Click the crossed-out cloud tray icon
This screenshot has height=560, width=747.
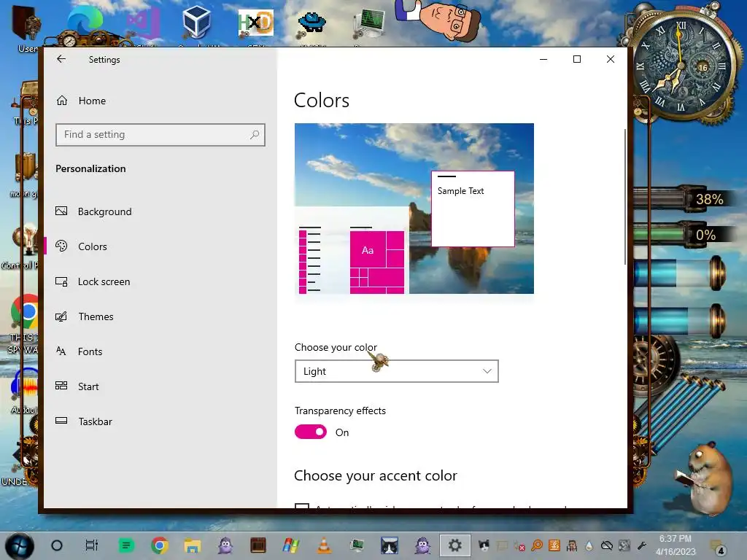coord(606,545)
